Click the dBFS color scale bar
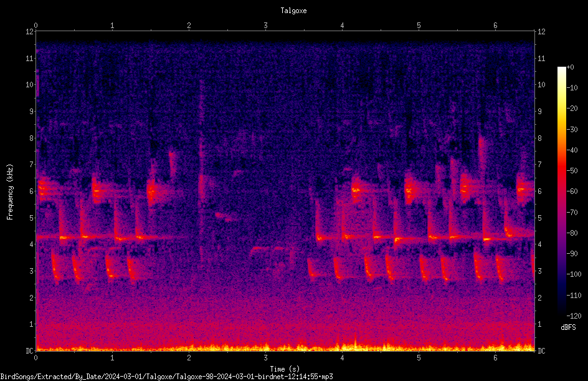588x381 pixels. click(x=561, y=191)
